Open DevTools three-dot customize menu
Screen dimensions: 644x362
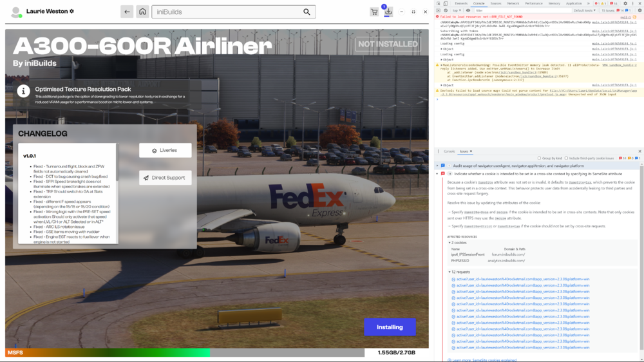pyautogui.click(x=633, y=3)
